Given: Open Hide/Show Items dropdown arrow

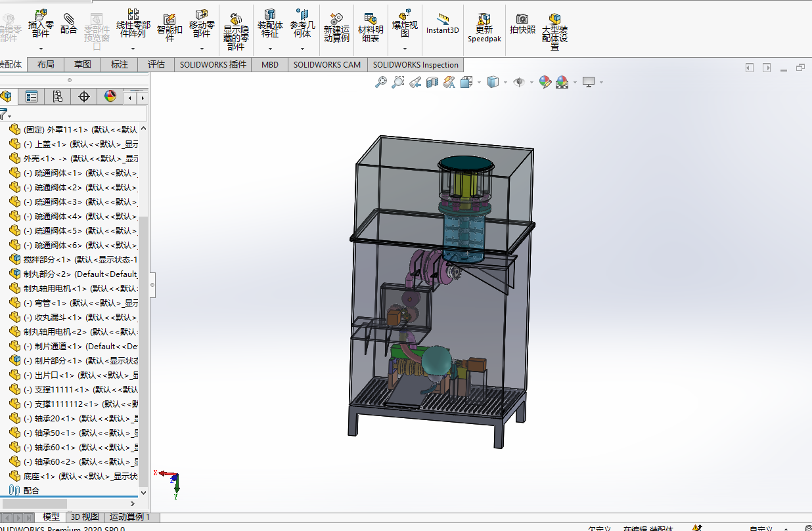Looking at the screenshot, I should coord(531,83).
